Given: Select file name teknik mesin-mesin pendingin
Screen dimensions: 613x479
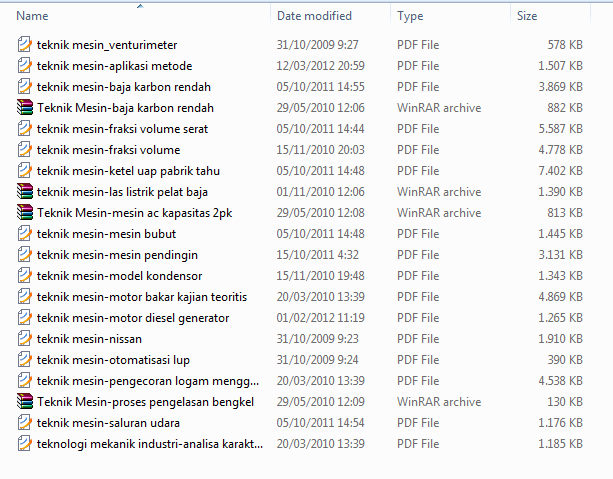Looking at the screenshot, I should pos(117,255).
